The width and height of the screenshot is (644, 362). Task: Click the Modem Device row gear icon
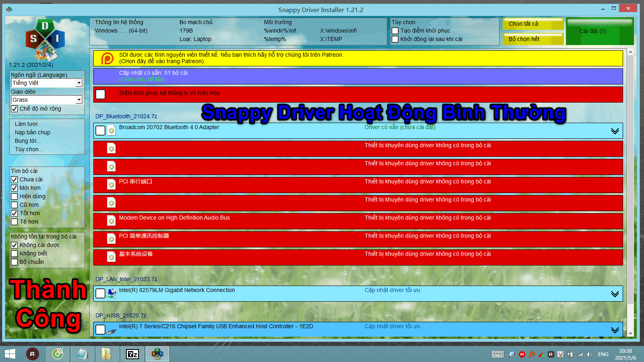pos(111,221)
